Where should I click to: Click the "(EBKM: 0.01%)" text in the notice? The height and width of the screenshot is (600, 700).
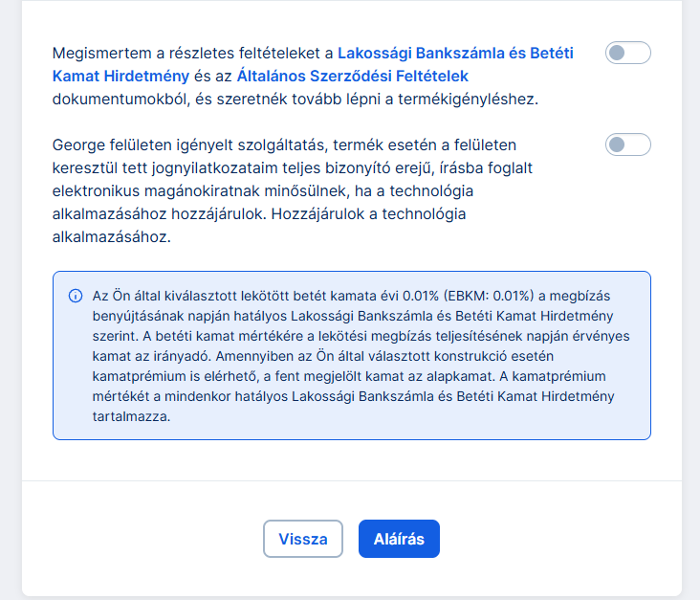pos(493,296)
